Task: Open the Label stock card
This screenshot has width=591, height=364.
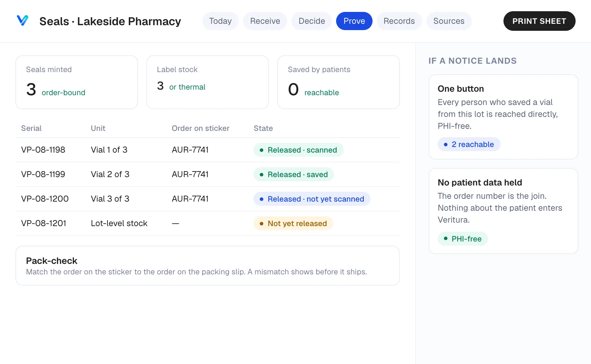Action: click(208, 82)
